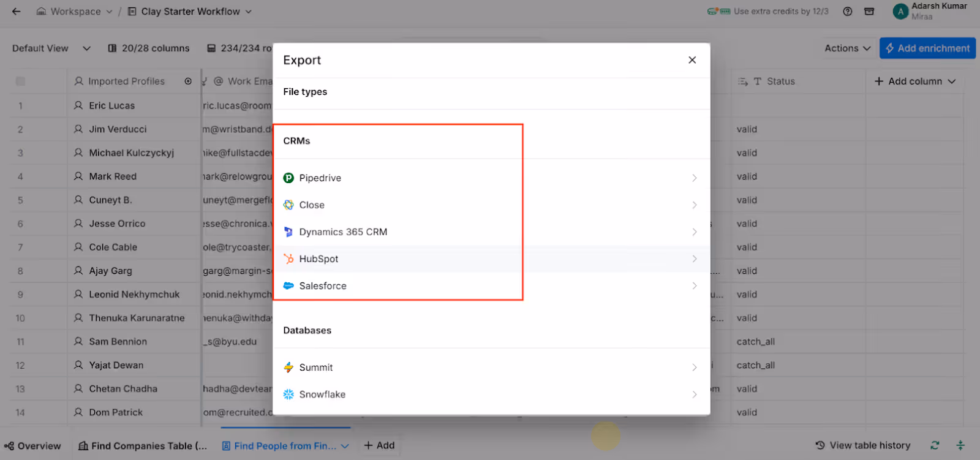980x460 pixels.
Task: Choose HubSpot export option
Action: click(x=491, y=259)
